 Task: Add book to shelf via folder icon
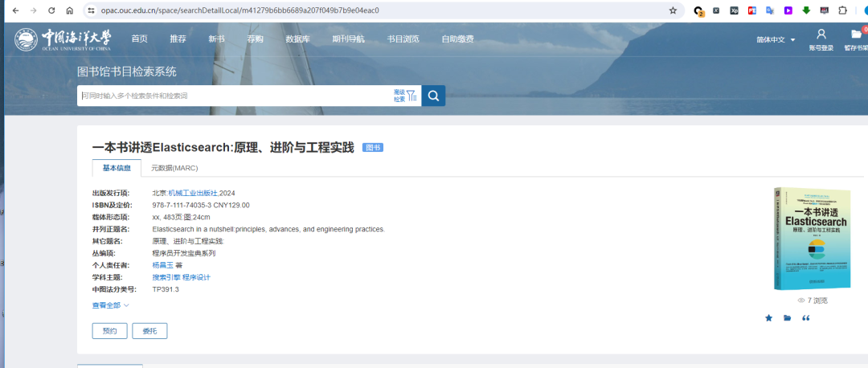(787, 318)
